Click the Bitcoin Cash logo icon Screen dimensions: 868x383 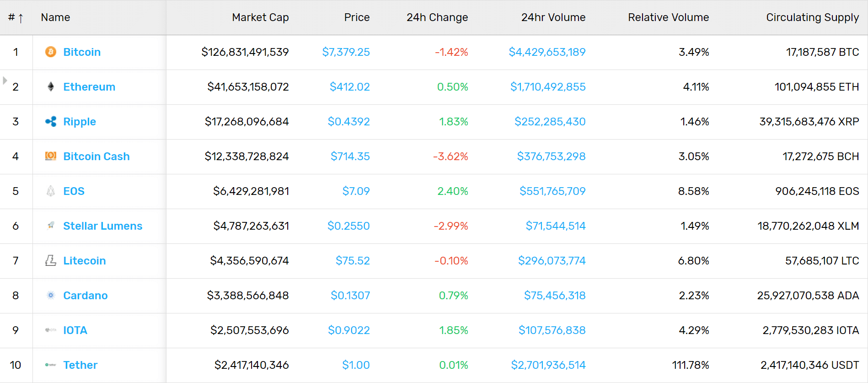tap(51, 156)
